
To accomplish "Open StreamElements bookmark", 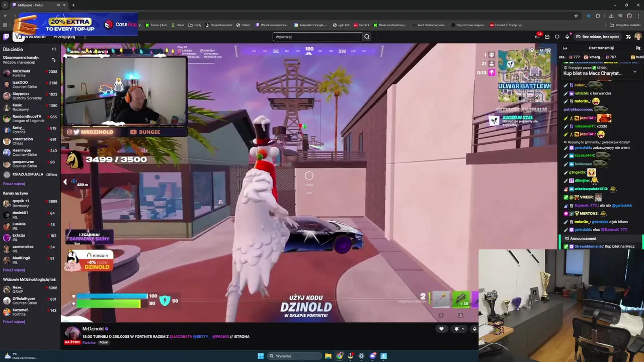I will point(218,25).
